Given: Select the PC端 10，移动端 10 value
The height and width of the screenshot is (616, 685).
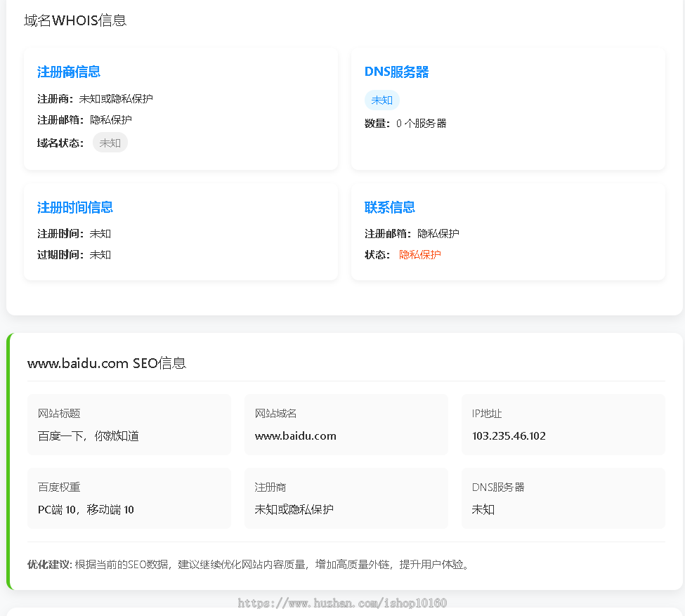Looking at the screenshot, I should pyautogui.click(x=86, y=509).
